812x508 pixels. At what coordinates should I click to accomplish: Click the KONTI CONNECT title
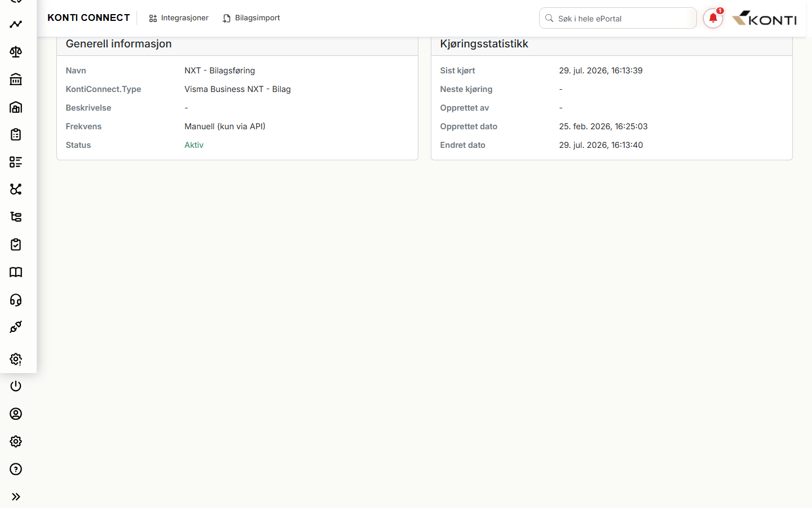89,18
